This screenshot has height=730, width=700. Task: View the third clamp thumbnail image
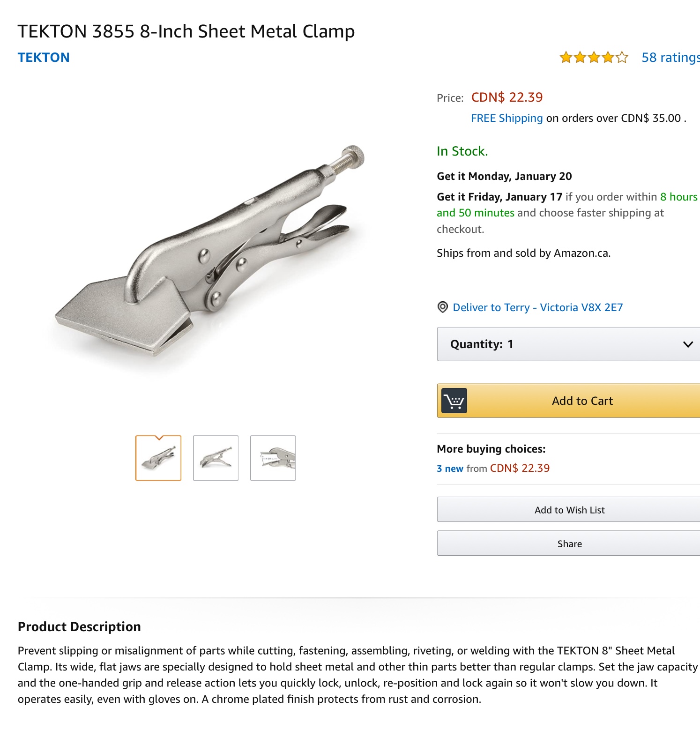273,458
